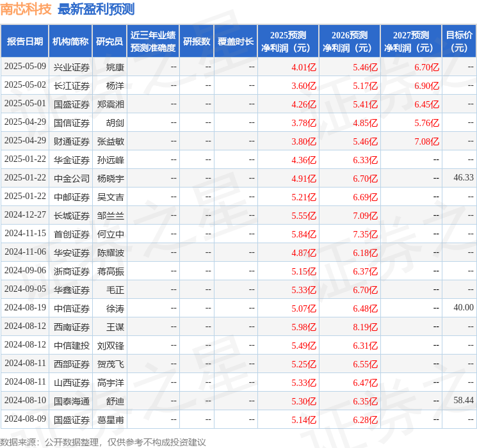
Task: Click the 2024-12-27 report date cell
Action: click(25, 215)
